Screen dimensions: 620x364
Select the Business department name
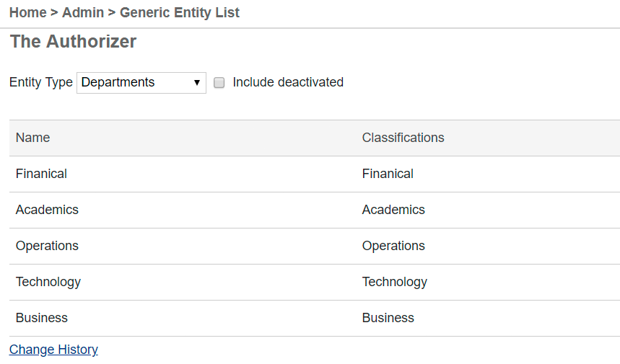42,318
